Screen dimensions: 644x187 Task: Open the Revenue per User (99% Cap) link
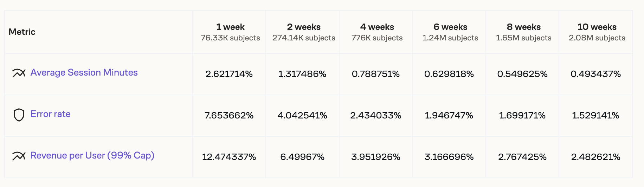tap(92, 155)
